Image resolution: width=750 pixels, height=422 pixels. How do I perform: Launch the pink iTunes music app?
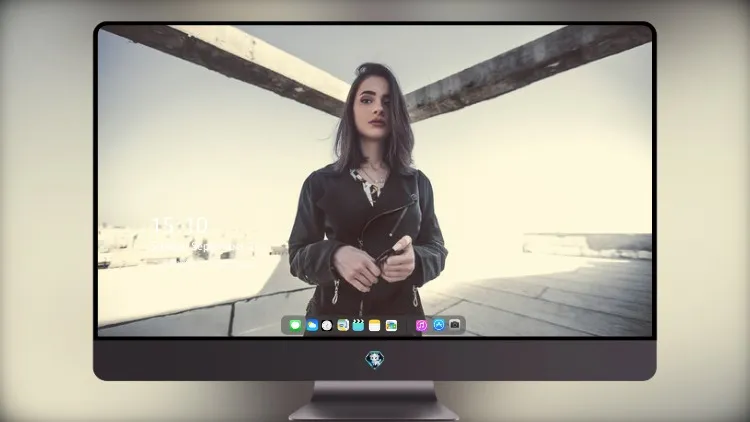pyautogui.click(x=421, y=325)
